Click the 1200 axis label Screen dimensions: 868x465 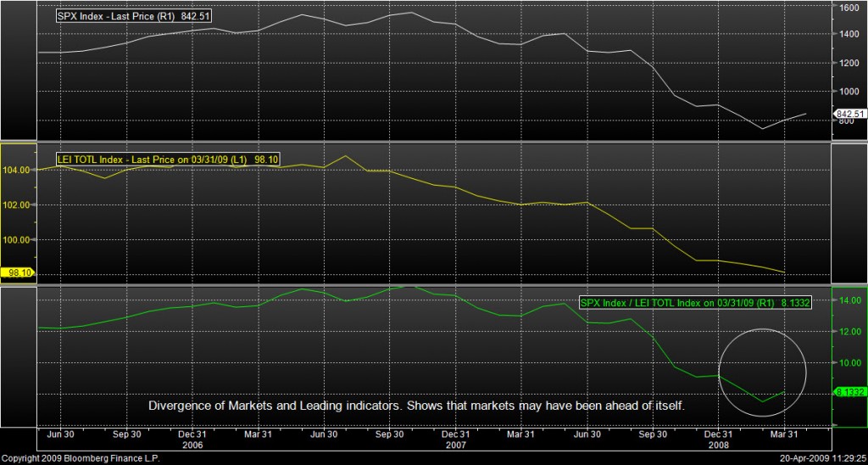pos(849,63)
